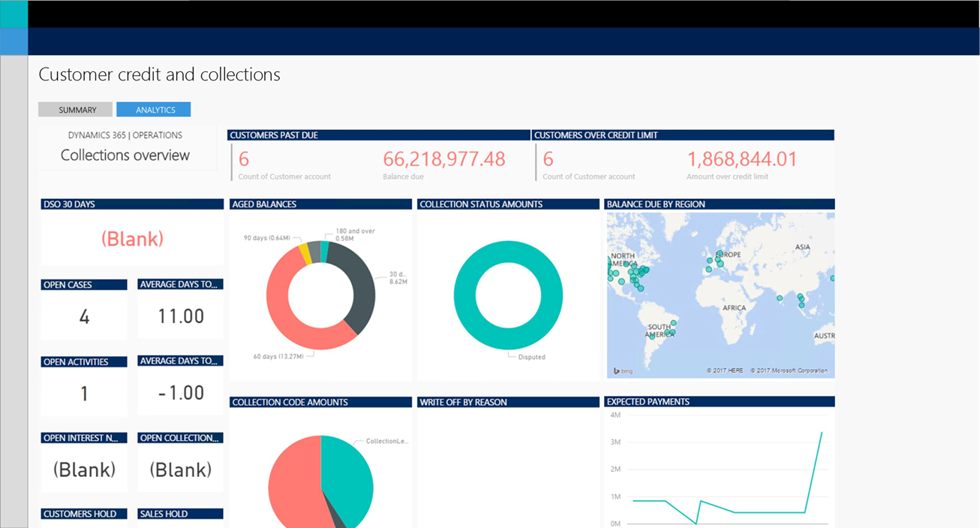Click the Write Off By Reason header

point(463,402)
